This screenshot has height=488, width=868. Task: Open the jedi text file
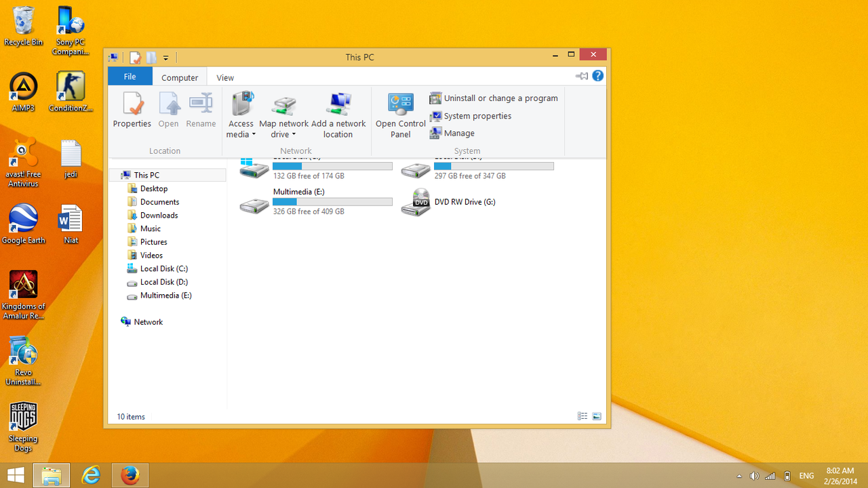[71, 159]
